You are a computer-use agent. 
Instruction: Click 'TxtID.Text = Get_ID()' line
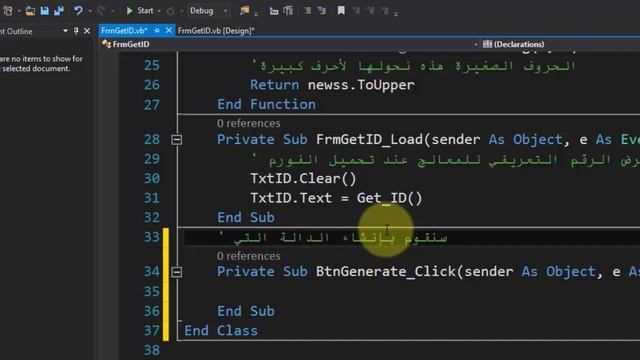(336, 198)
